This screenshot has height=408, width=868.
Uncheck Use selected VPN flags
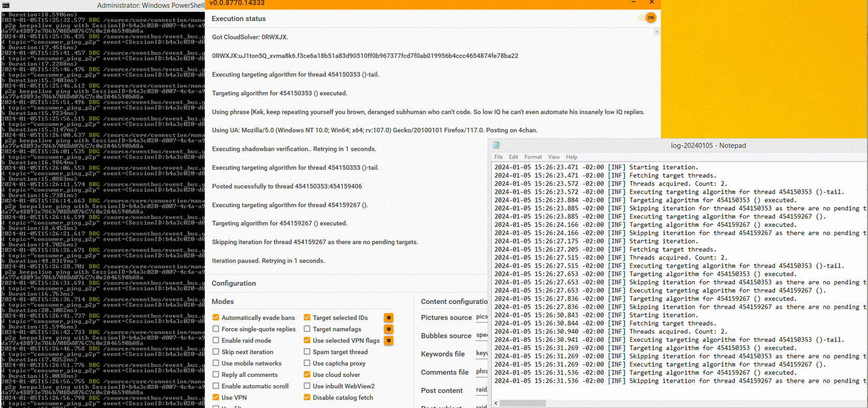(x=307, y=341)
